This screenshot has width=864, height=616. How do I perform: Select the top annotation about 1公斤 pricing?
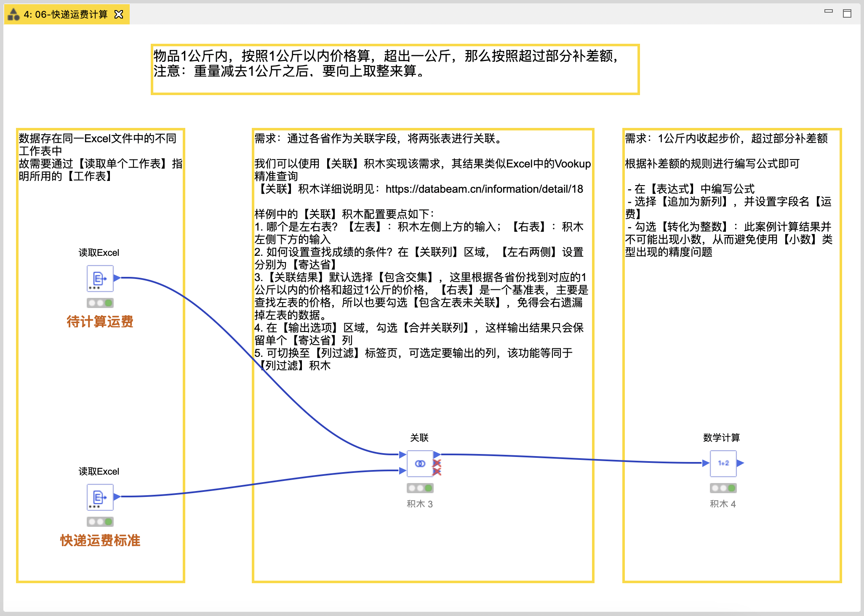click(x=395, y=69)
